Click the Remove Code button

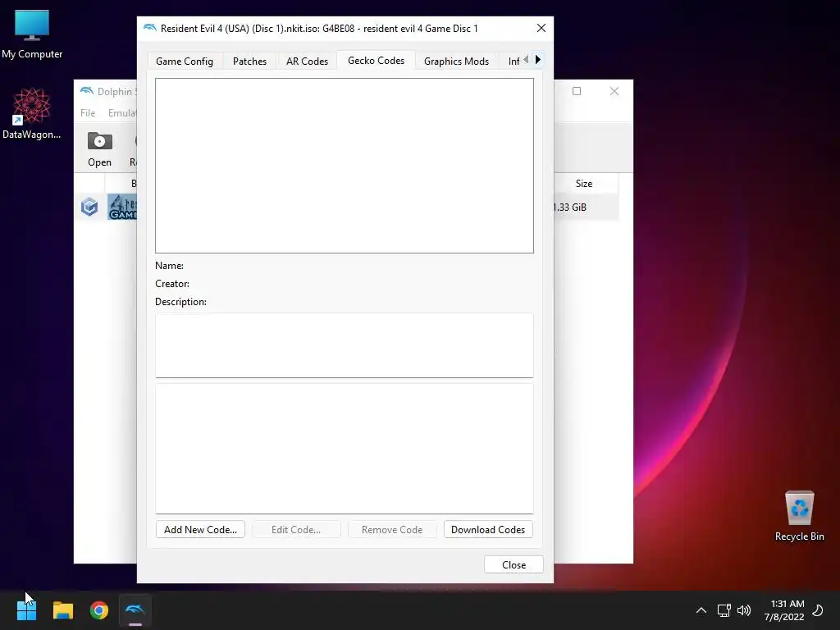392,529
